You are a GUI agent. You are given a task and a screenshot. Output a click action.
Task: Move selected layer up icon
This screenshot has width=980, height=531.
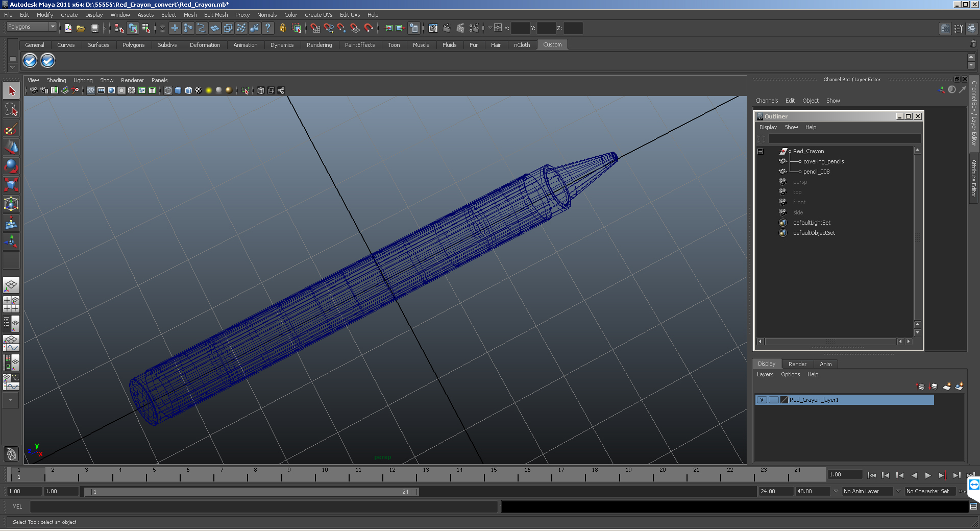[x=921, y=387]
